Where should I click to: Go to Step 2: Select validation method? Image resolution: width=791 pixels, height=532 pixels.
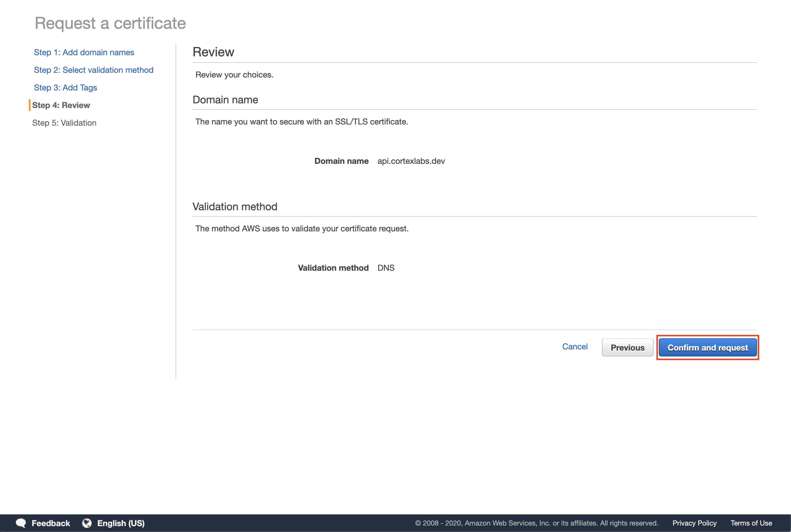click(94, 70)
